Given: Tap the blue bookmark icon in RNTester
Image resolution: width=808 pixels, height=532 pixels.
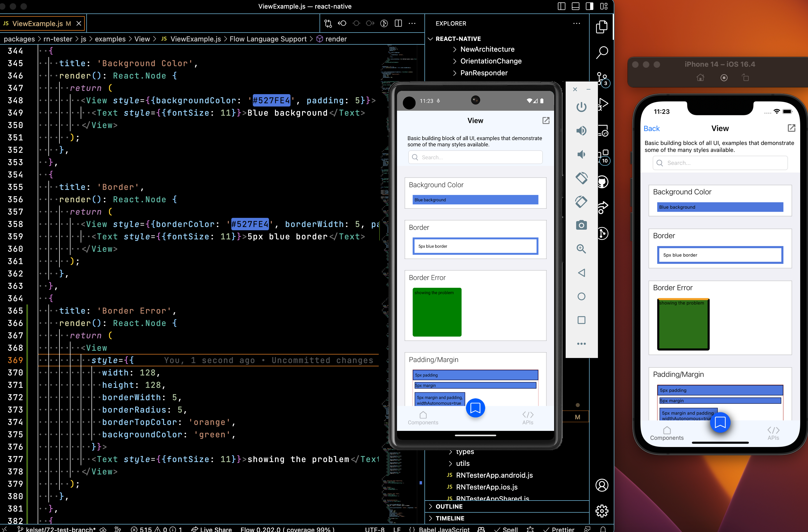Looking at the screenshot, I should coord(475,408).
